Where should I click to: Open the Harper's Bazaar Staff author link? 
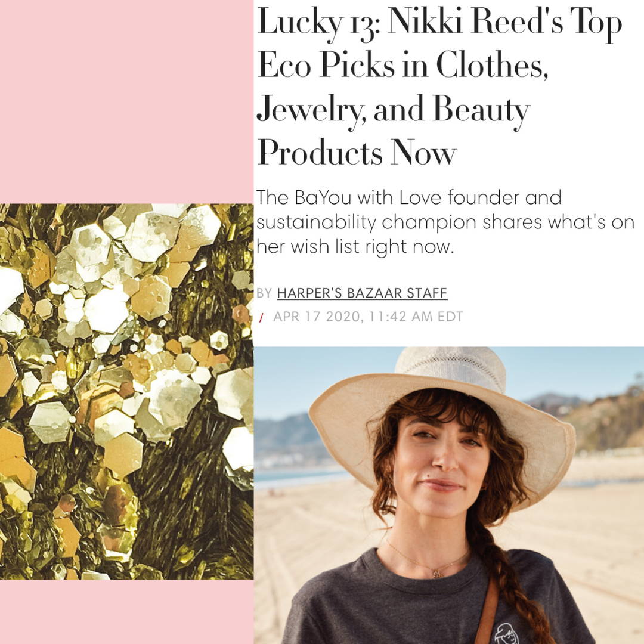362,293
